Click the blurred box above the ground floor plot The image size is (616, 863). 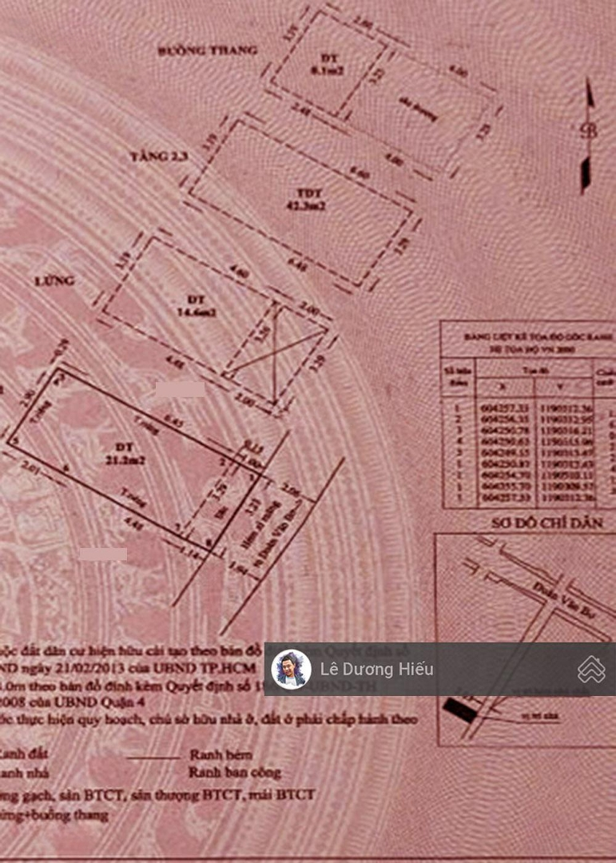tap(180, 390)
